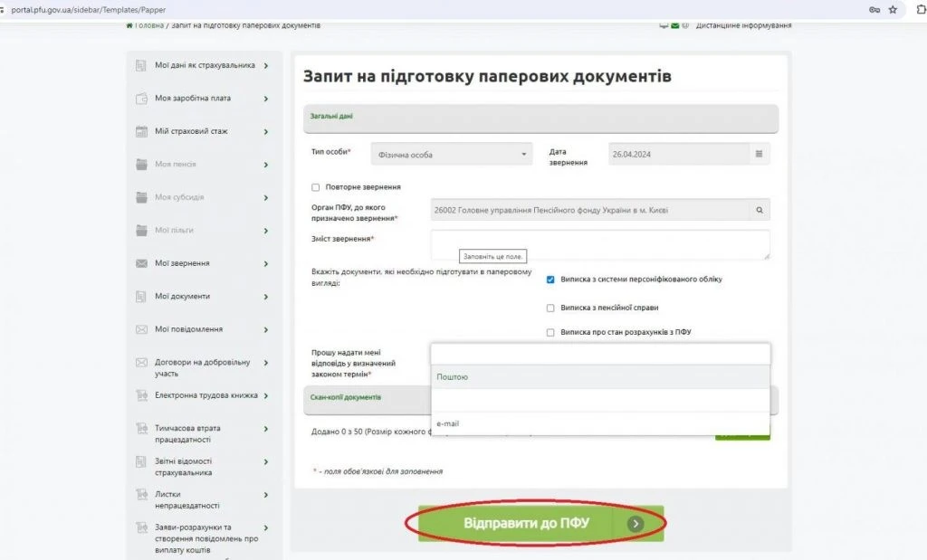Click the document icon beside Мої документи
This screenshot has height=560, width=927.
141,297
